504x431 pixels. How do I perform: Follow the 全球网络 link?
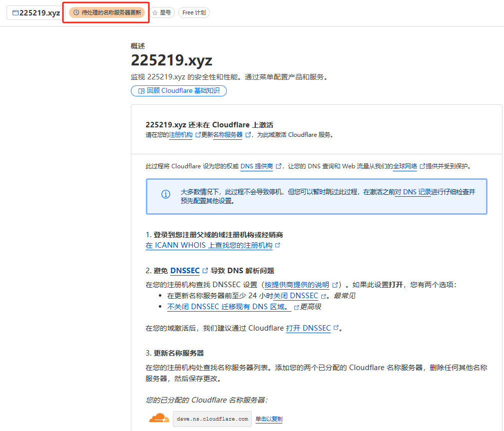tap(405, 166)
